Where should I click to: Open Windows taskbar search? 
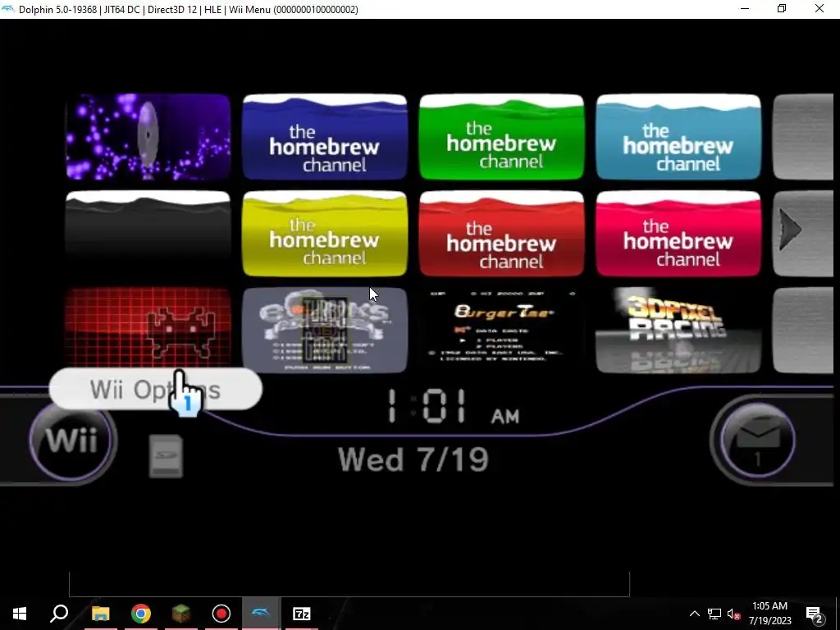click(59, 614)
